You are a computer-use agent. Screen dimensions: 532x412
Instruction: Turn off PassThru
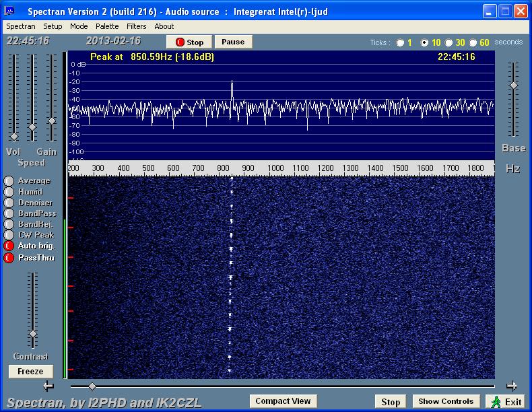(9, 258)
